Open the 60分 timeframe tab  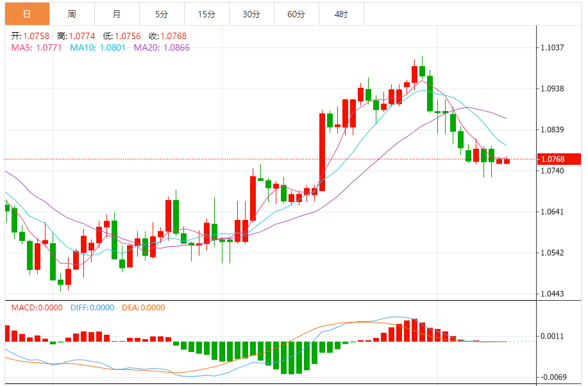[297, 14]
